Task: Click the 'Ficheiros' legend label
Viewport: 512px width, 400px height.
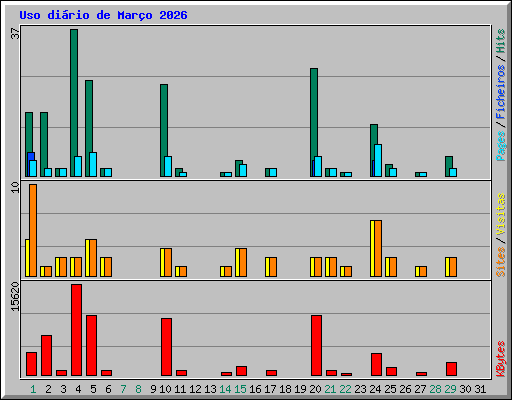Action: pyautogui.click(x=500, y=92)
